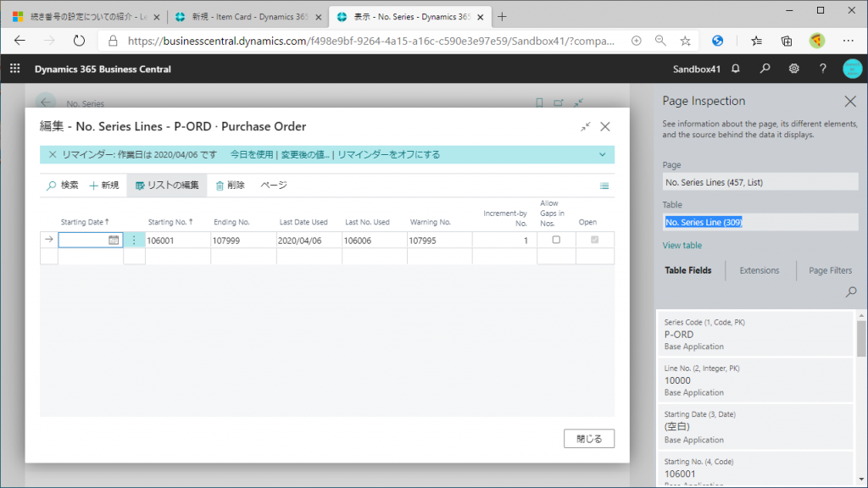Screen dimensions: 868x488
Task: Click the browser address bar URL
Action: tap(371, 41)
